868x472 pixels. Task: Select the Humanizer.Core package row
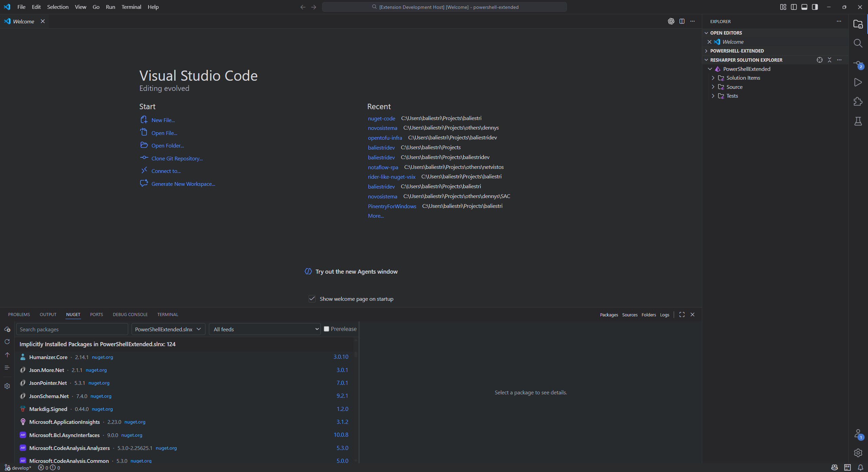click(x=184, y=357)
